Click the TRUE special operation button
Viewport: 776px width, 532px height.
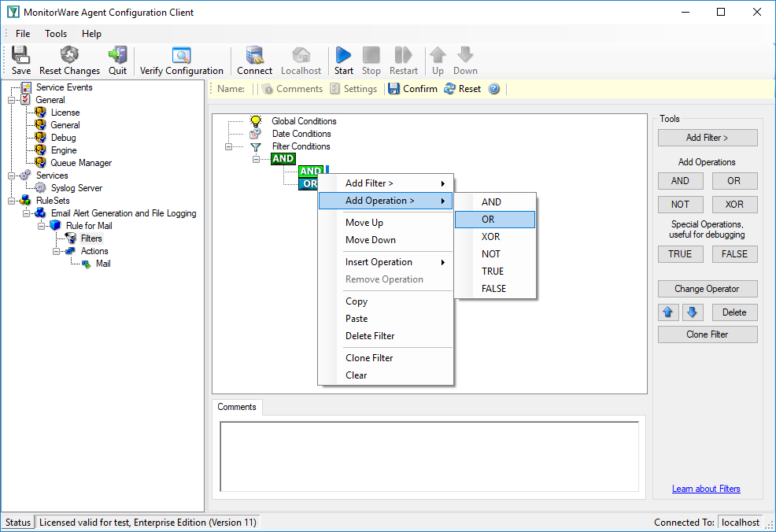pos(680,254)
